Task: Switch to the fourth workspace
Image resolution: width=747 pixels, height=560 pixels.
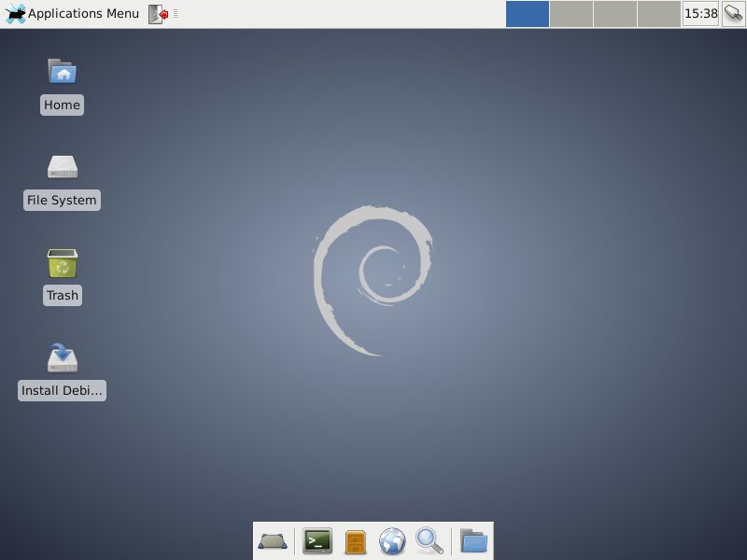Action: [x=658, y=14]
